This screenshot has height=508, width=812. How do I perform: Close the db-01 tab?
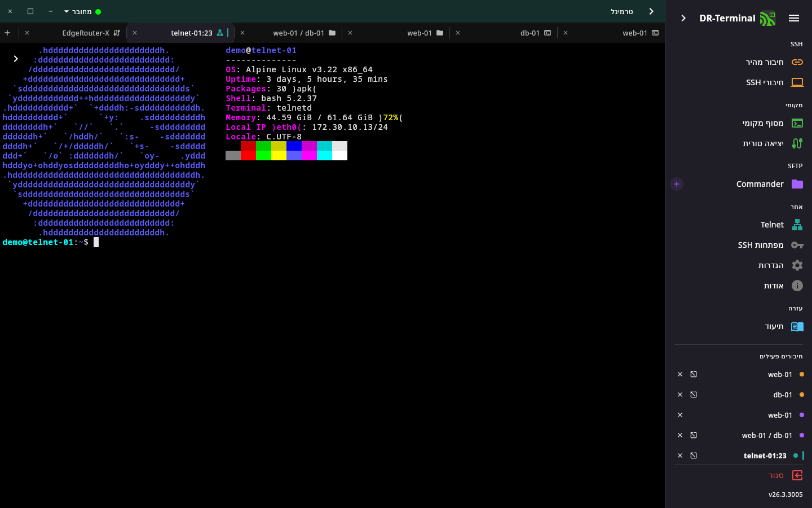458,33
